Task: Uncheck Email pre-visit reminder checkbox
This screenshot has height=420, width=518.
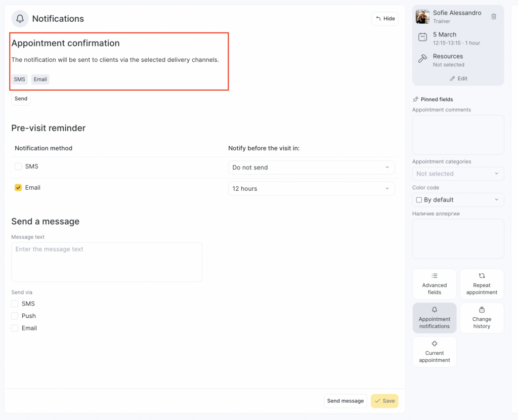Action: 18,188
